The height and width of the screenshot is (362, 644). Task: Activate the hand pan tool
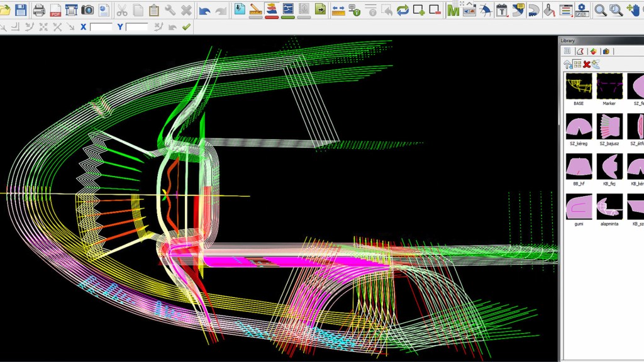coord(633,10)
